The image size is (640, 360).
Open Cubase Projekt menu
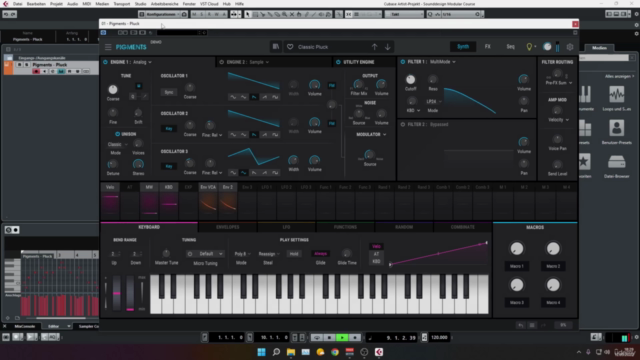pyautogui.click(x=56, y=4)
